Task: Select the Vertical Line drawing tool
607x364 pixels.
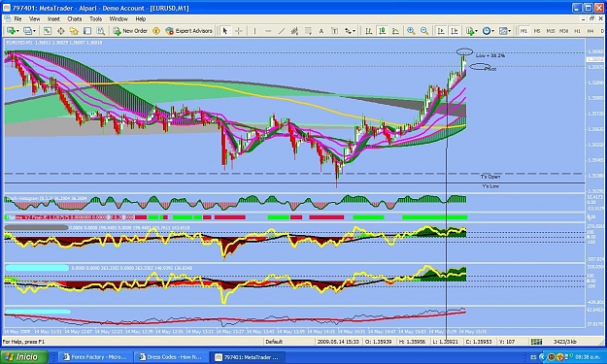Action: tap(254, 31)
